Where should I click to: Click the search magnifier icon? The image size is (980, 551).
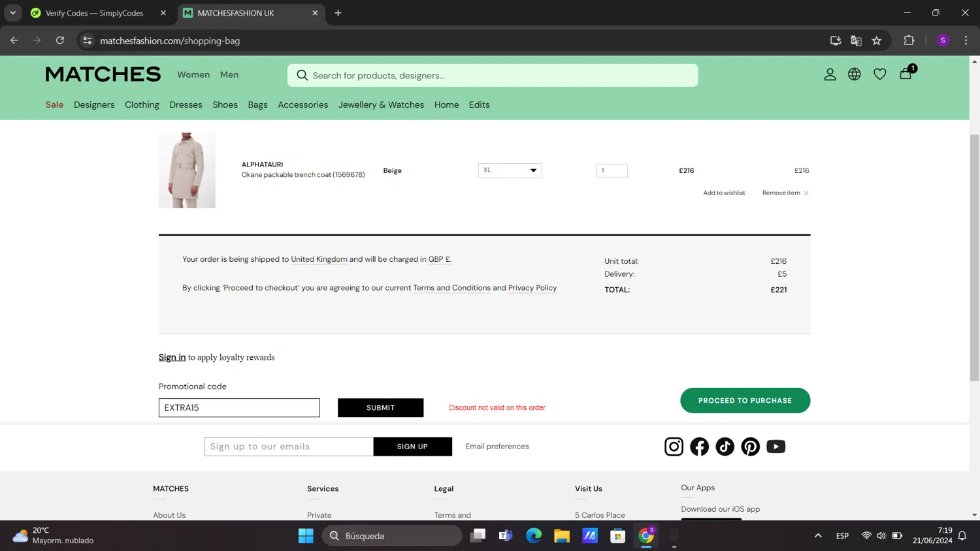302,75
